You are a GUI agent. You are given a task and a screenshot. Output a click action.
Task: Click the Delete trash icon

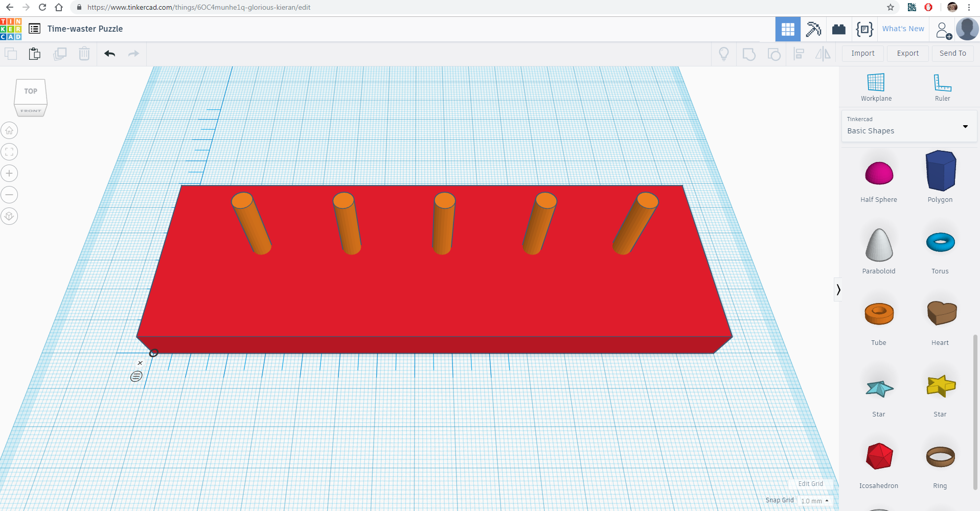coord(84,54)
